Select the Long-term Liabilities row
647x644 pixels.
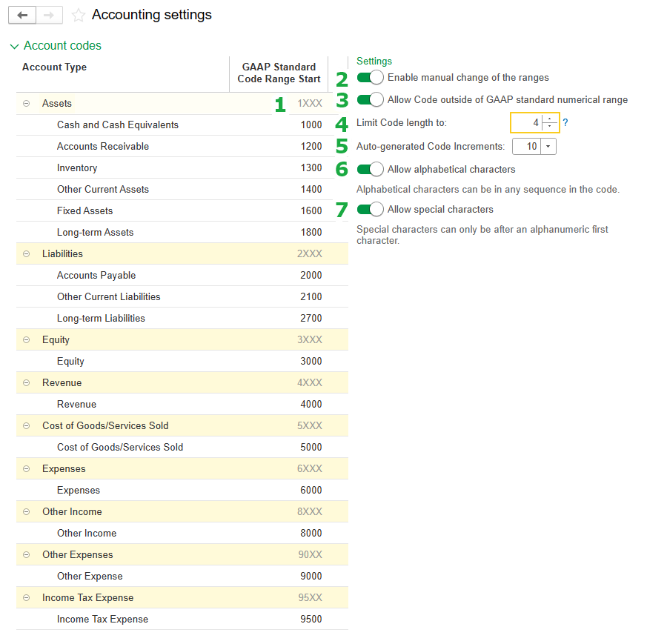pos(182,318)
